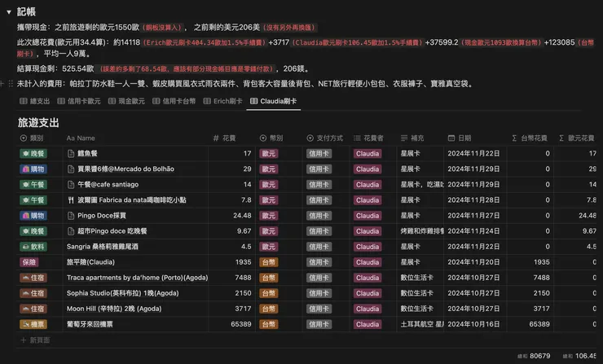Open page icon of 超市Pingo doce 吃晚餐
The image size is (603, 364).
click(71, 231)
